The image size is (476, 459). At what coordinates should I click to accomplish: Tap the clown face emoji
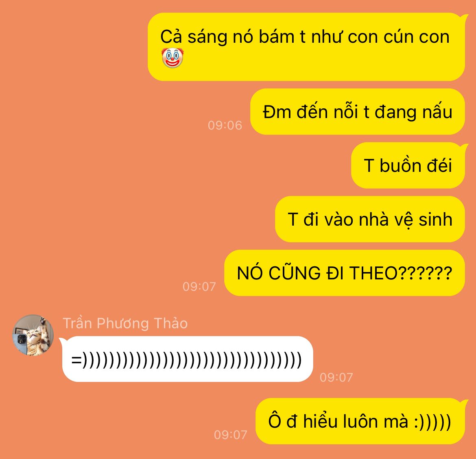point(172,57)
